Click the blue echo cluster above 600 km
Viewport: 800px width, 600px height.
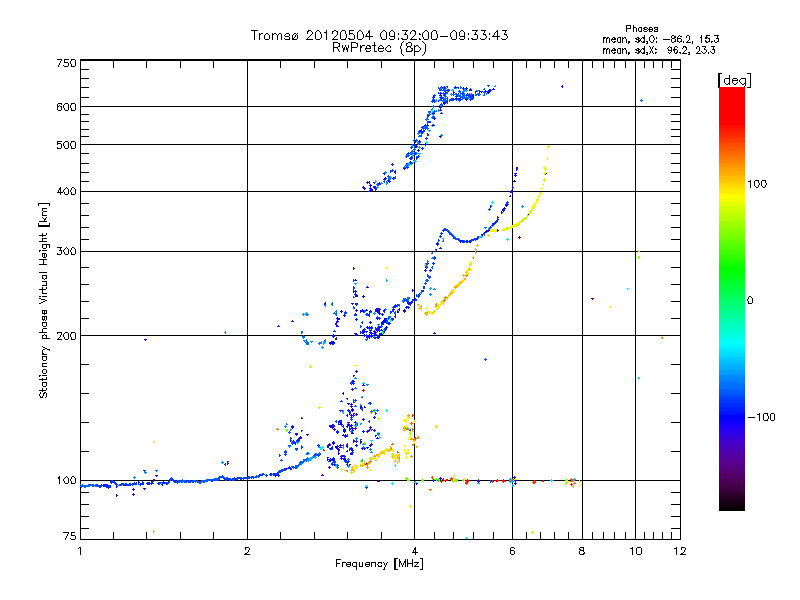tap(462, 94)
